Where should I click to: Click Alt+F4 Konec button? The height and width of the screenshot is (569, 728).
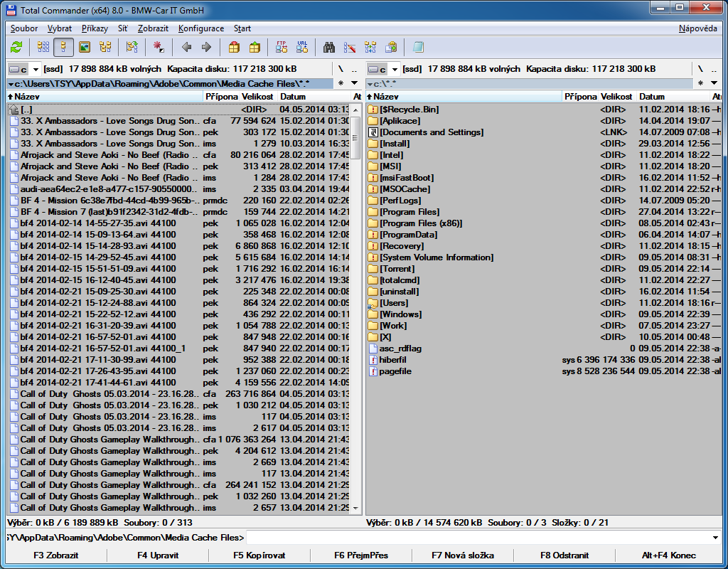click(x=668, y=555)
